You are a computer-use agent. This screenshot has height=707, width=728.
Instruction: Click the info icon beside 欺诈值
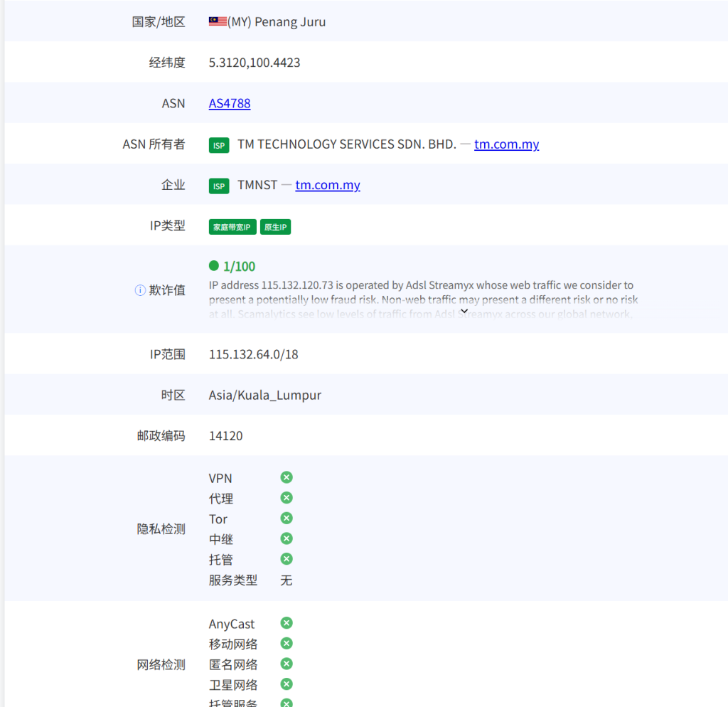coord(140,290)
